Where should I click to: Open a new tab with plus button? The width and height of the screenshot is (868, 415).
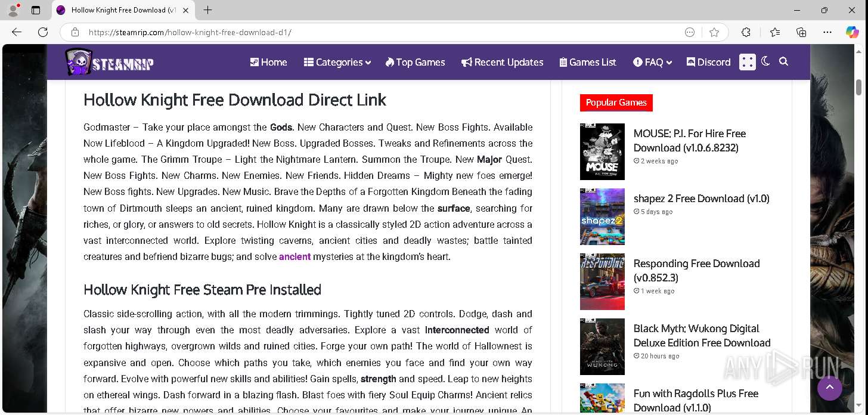[207, 10]
